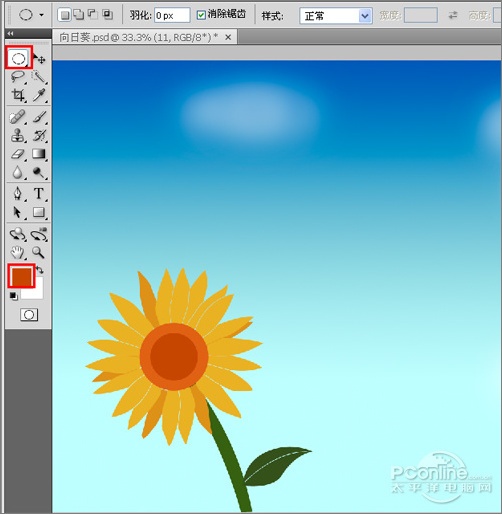
Task: Select the Eyedropper tool
Action: (x=39, y=95)
